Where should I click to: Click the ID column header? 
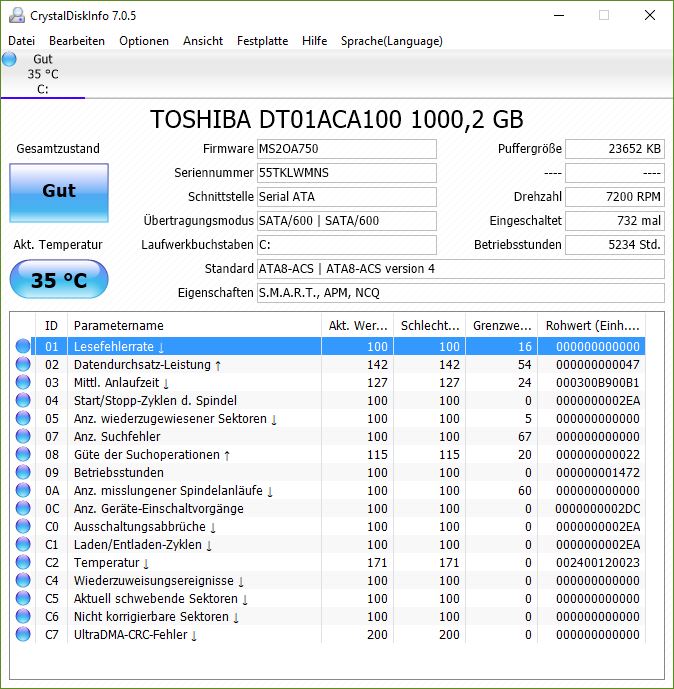coord(51,326)
